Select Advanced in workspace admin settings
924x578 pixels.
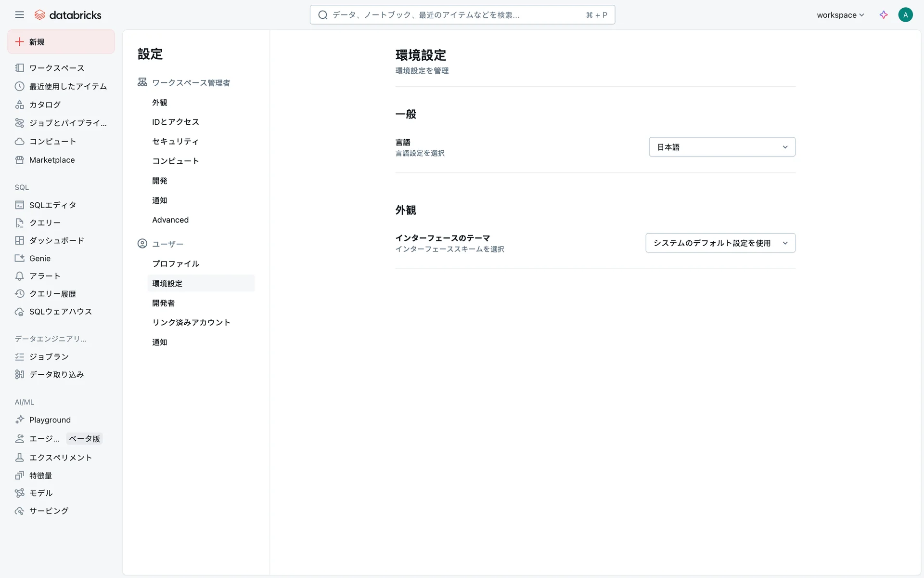(170, 220)
